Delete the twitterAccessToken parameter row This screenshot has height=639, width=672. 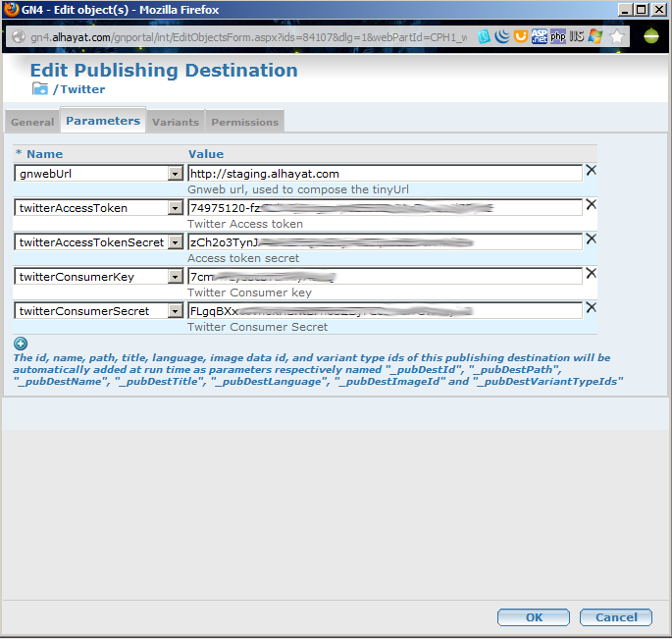(x=591, y=204)
